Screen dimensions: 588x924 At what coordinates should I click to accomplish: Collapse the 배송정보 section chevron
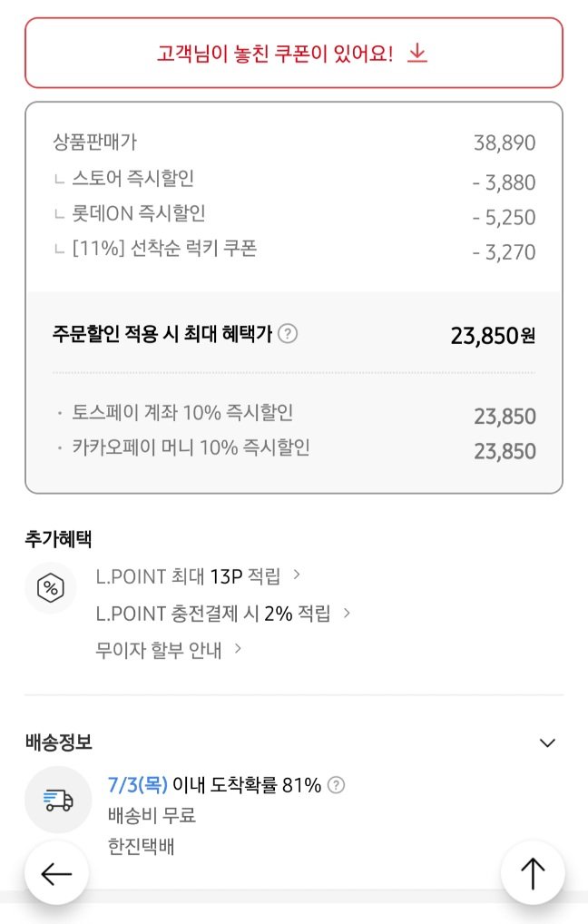coord(546,743)
